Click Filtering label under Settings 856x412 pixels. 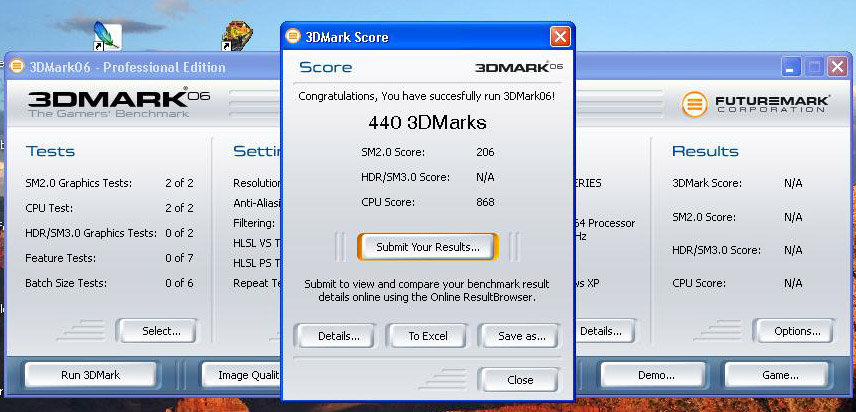click(254, 223)
